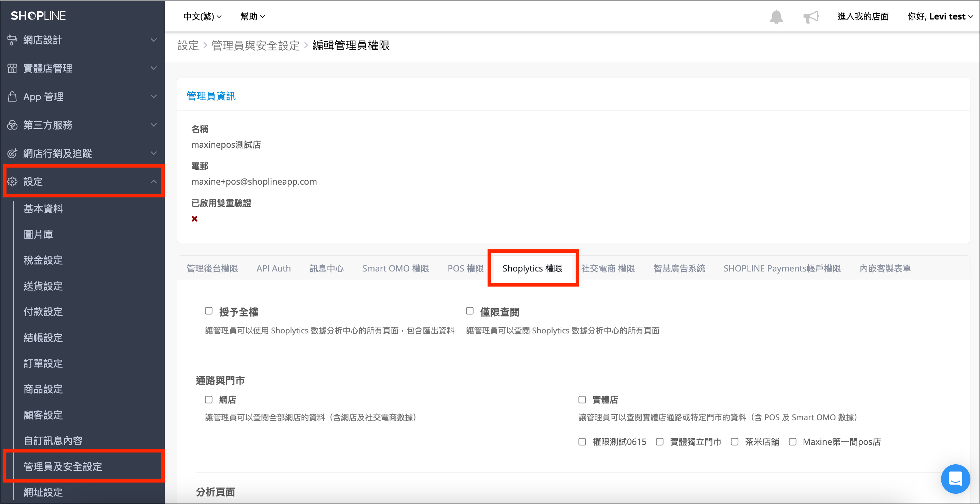Click the paint roller icon beside 網店設計
Image resolution: width=980 pixels, height=504 pixels.
click(12, 40)
